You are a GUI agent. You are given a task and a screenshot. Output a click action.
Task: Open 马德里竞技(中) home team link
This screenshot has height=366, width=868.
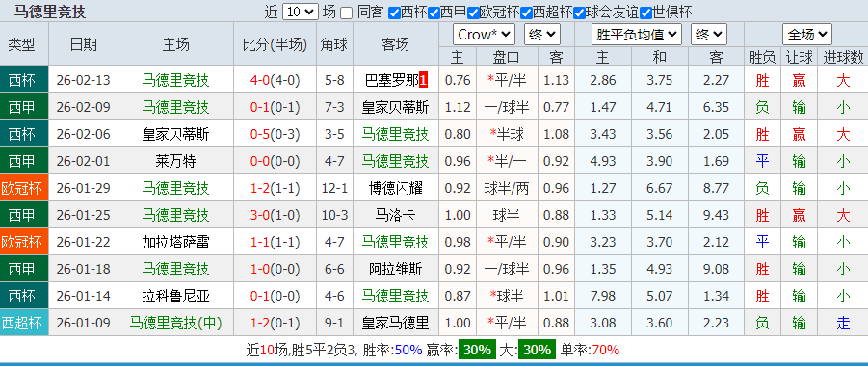click(x=175, y=323)
